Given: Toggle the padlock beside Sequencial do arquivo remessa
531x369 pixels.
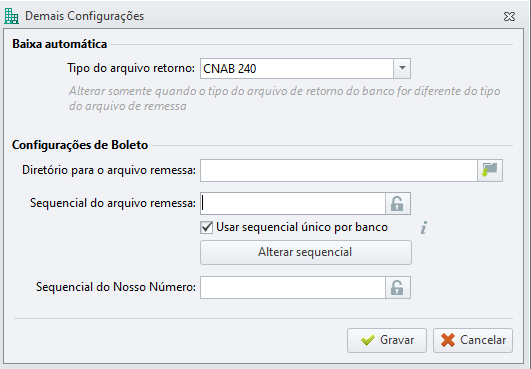Looking at the screenshot, I should click(x=398, y=203).
